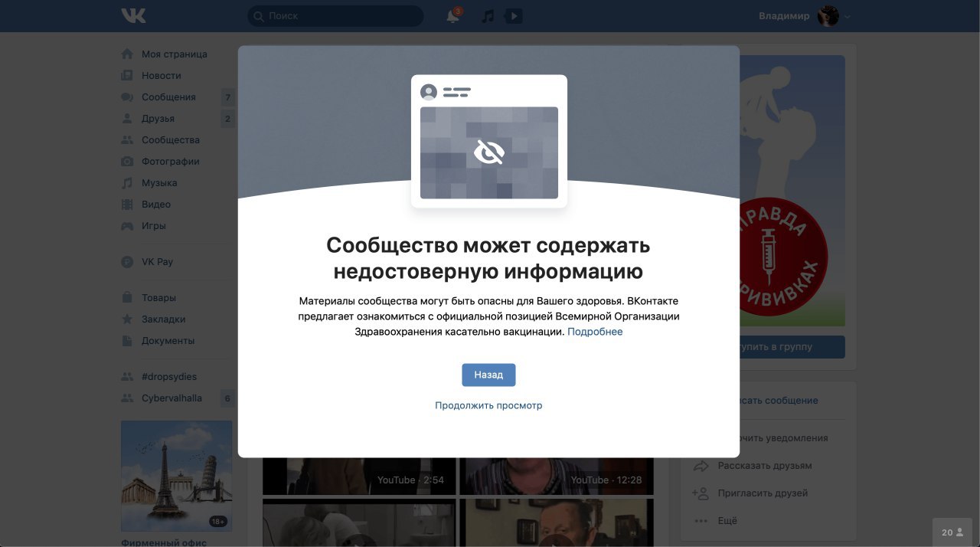The height and width of the screenshot is (547, 980).
Task: Click the #dropsydies group icon
Action: pyautogui.click(x=127, y=377)
